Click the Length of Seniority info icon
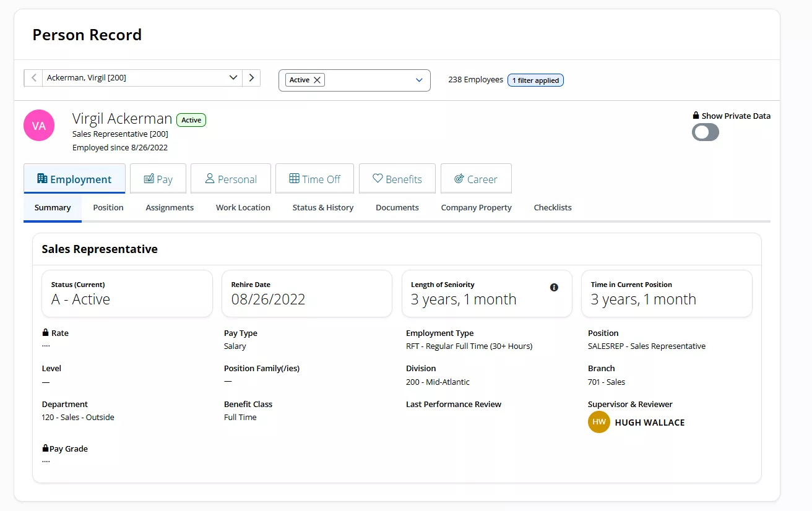Image resolution: width=812 pixels, height=511 pixels. (554, 288)
